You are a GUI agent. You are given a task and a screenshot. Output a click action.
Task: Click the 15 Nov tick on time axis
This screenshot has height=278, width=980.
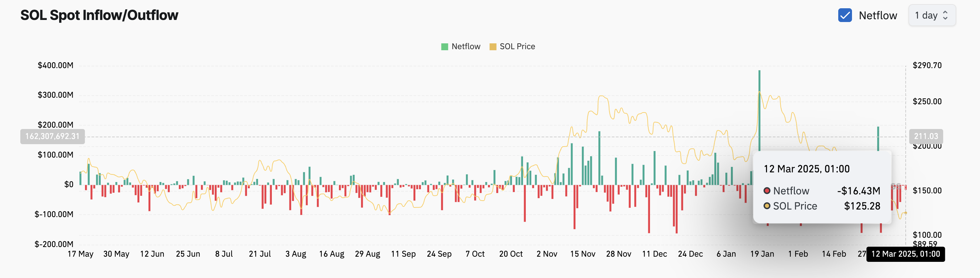click(583, 254)
